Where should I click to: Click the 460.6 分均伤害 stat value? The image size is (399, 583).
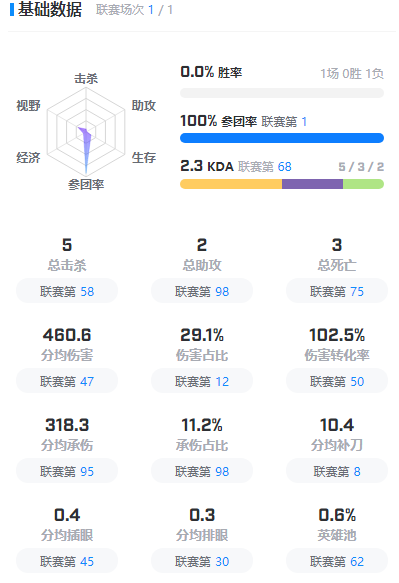tap(67, 335)
